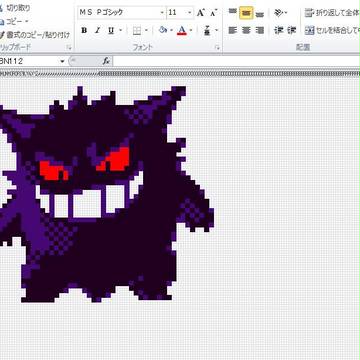Activate Format Painter (書式のコピー/貼り付け)

tap(35, 35)
